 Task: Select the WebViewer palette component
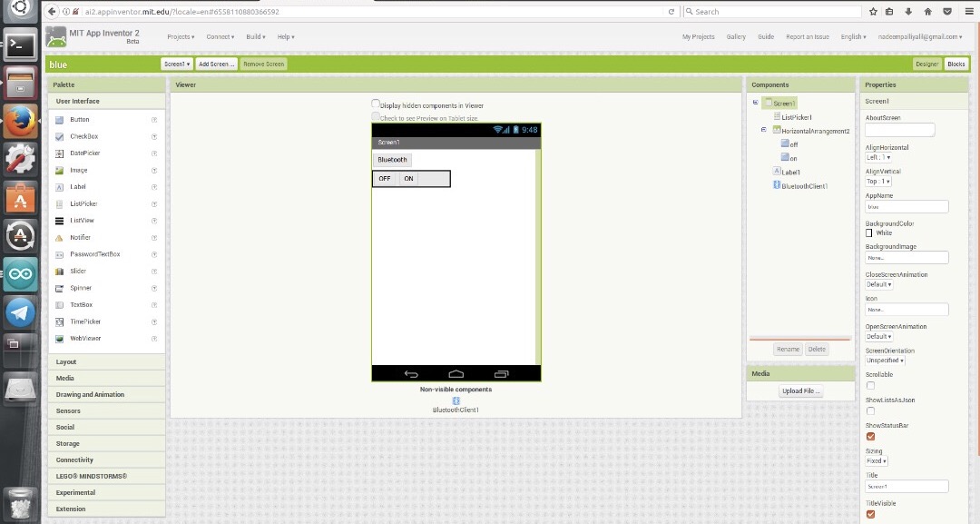point(85,339)
